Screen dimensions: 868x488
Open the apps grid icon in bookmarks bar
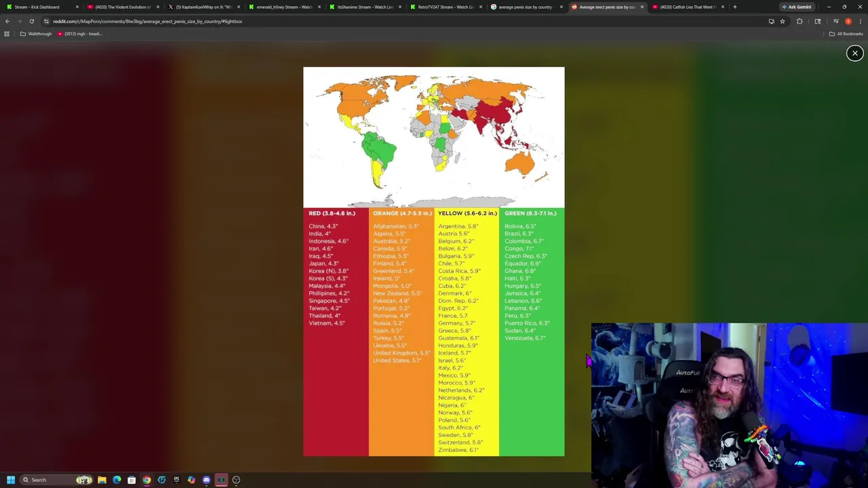pos(7,34)
